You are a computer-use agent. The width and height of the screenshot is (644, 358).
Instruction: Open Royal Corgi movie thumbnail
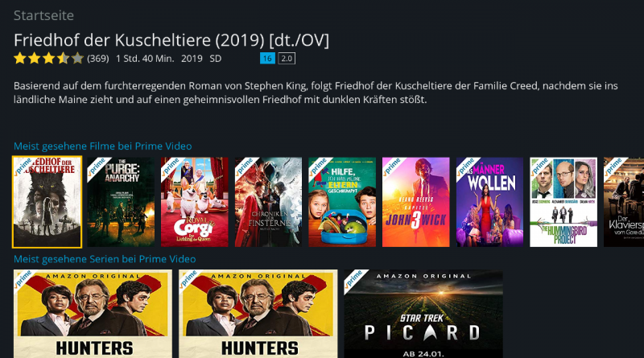(x=194, y=202)
